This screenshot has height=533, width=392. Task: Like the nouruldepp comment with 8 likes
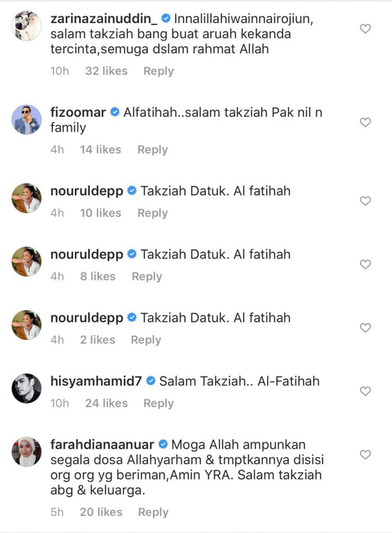point(365,264)
